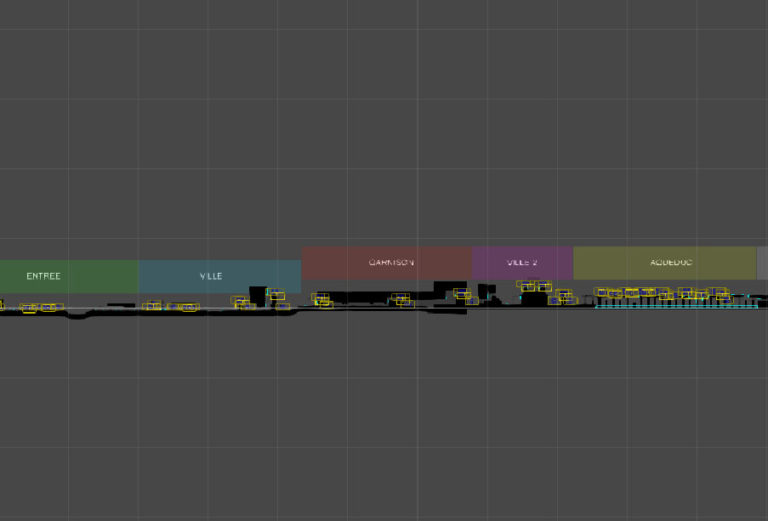Screen dimensions: 768x521
Task: Select the teal VILLE zone block
Action: coord(220,277)
